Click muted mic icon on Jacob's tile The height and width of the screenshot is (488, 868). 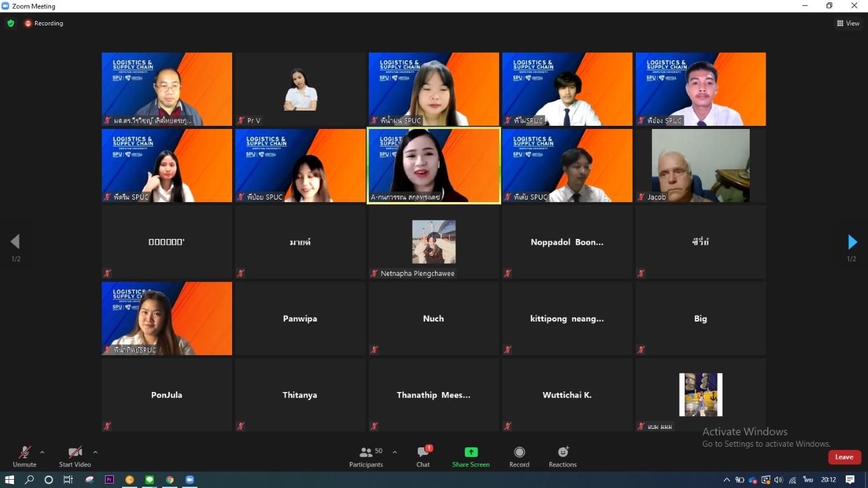[642, 197]
